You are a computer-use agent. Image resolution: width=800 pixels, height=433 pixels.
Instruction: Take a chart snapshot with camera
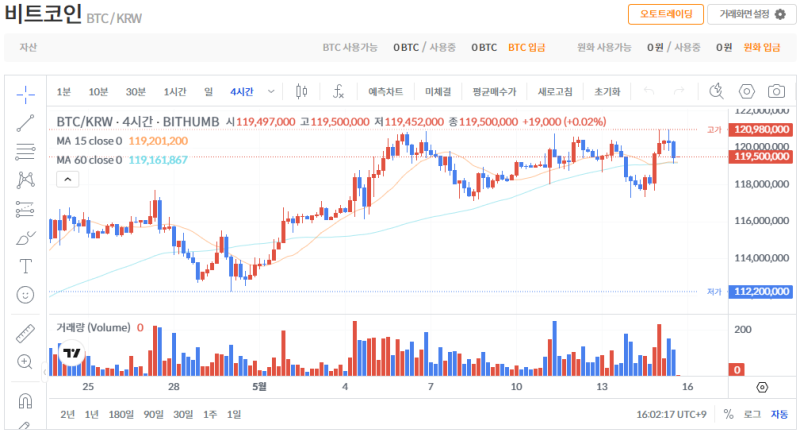[777, 92]
